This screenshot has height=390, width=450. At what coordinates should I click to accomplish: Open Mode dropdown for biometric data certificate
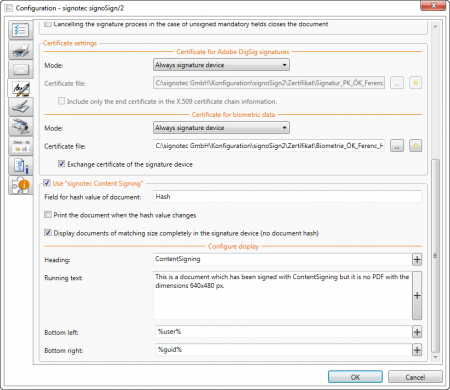[x=221, y=128]
